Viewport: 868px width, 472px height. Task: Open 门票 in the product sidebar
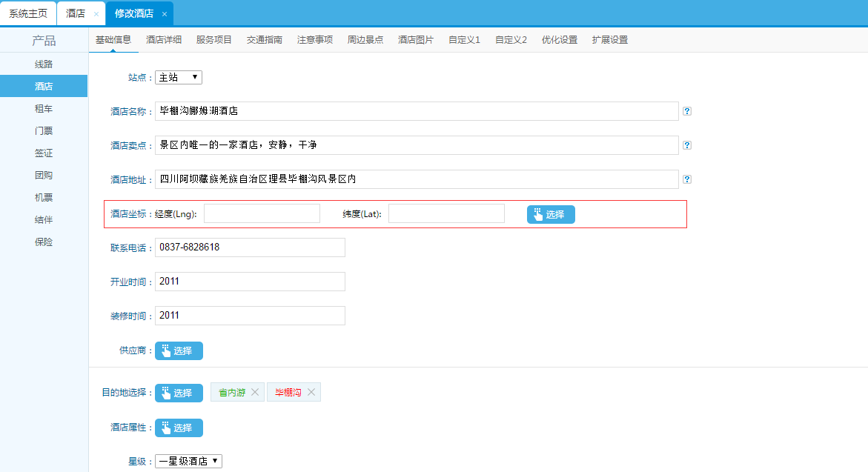pos(44,131)
